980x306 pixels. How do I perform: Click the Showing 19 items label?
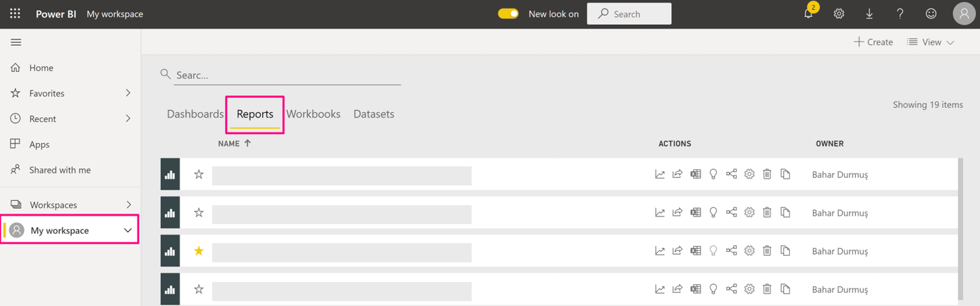click(x=928, y=104)
